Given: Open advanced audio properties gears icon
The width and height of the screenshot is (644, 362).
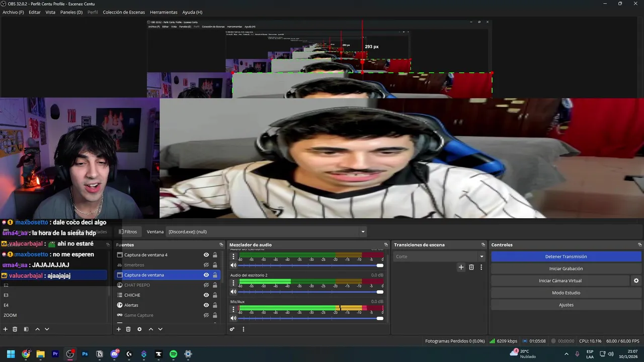Looking at the screenshot, I should click(232, 329).
